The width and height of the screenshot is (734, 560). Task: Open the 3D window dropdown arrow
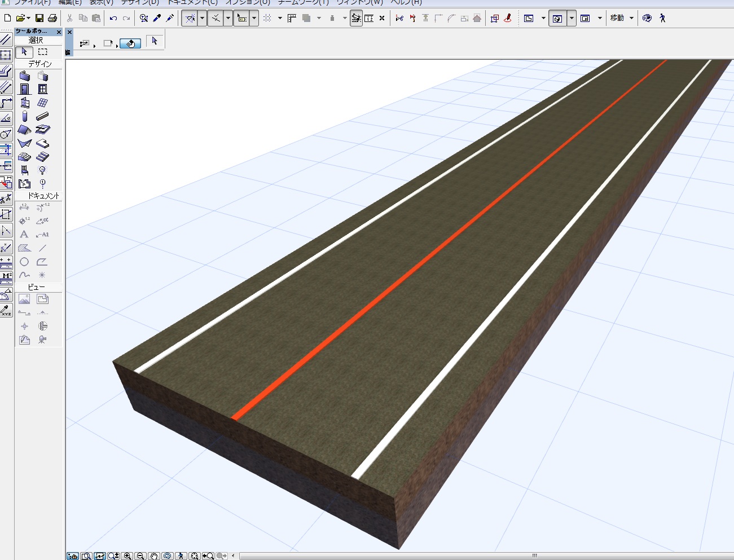tap(571, 19)
